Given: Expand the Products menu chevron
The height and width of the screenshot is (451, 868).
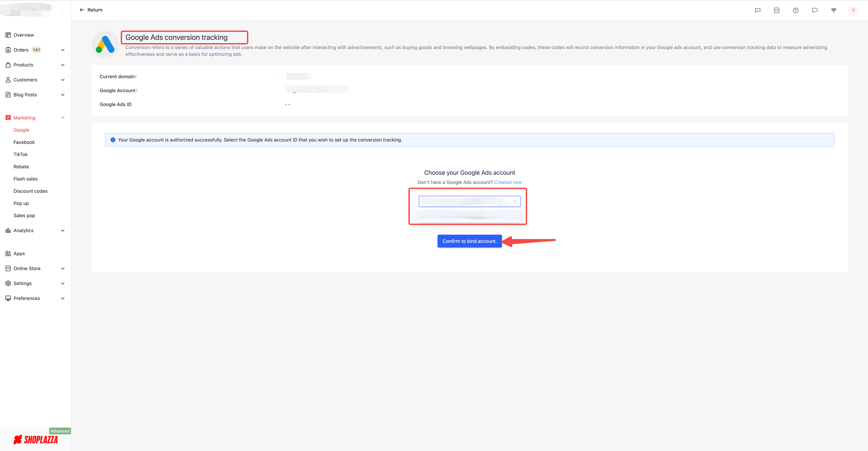Looking at the screenshot, I should (x=63, y=65).
